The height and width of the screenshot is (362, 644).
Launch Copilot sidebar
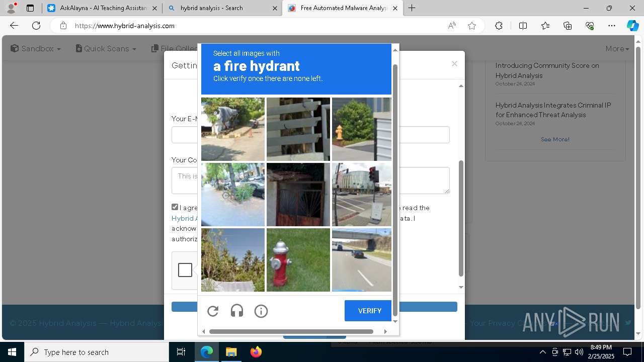coord(632,26)
